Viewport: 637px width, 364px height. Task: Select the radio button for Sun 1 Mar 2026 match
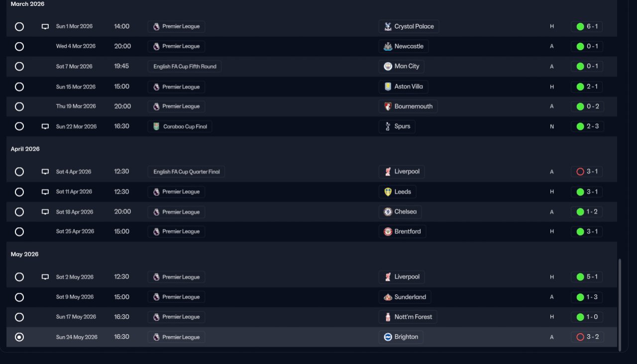19,26
